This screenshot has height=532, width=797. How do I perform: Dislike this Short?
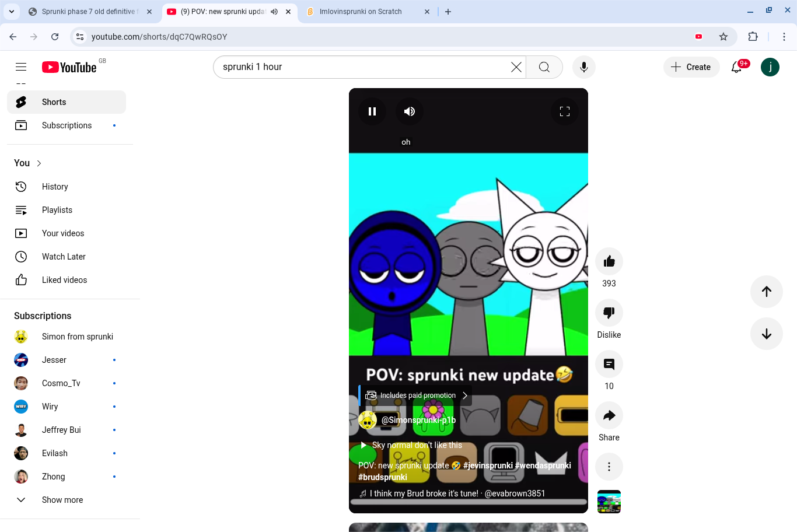(609, 313)
